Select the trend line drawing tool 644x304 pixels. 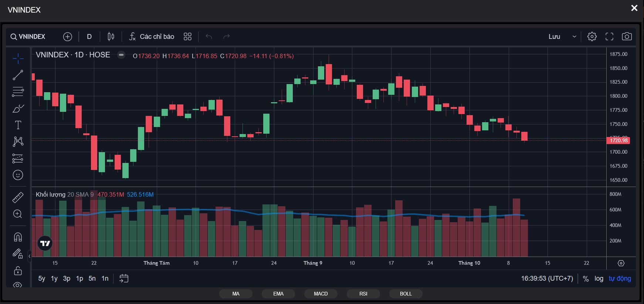[18, 75]
